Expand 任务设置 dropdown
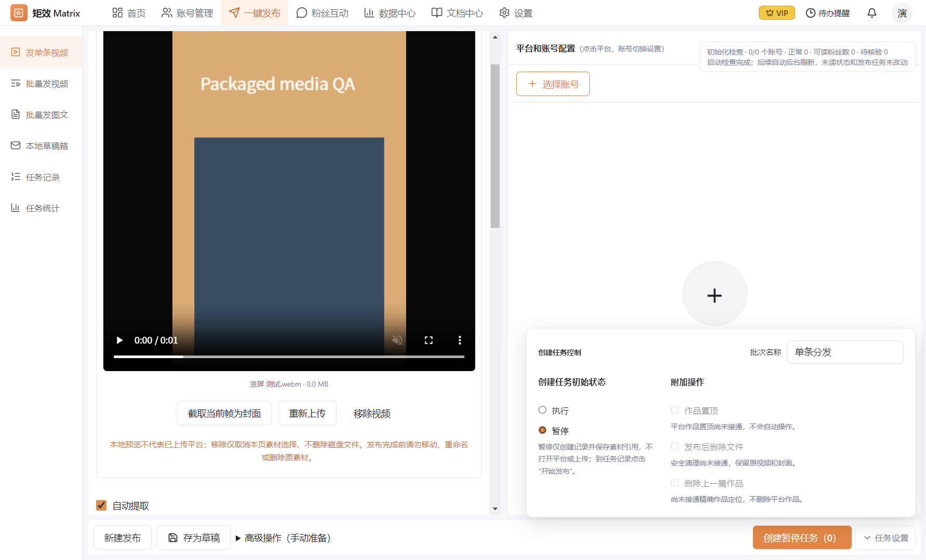 click(885, 538)
